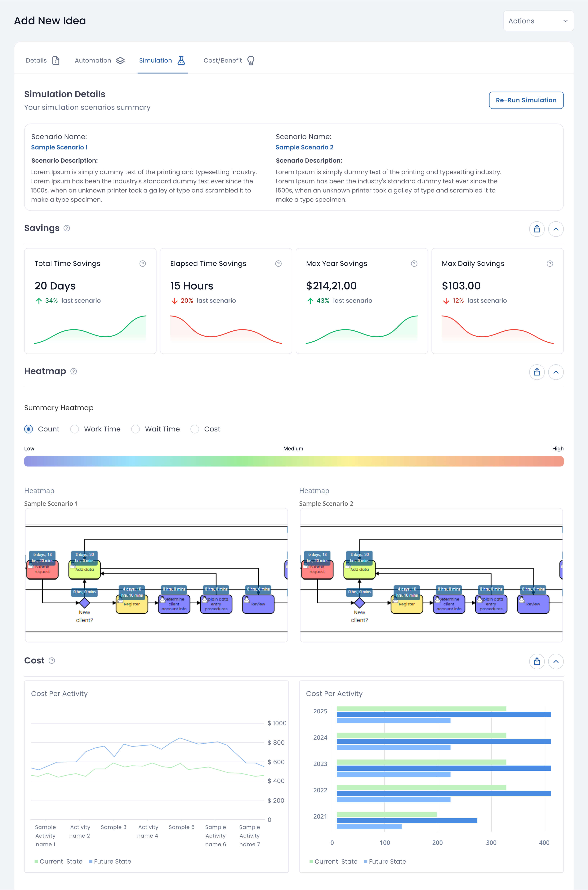This screenshot has height=890, width=588.
Task: Click Add data task in Scenario 2
Action: tap(359, 570)
